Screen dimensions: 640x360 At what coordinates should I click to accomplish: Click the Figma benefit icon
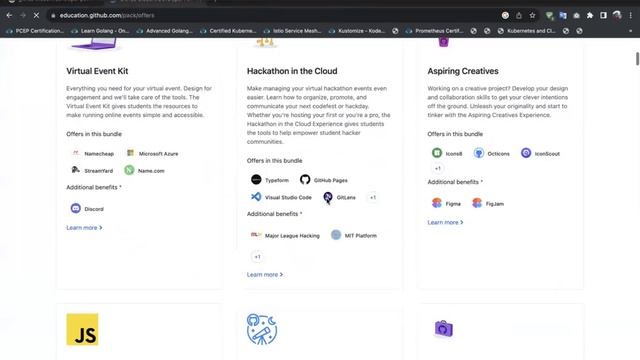pyautogui.click(x=437, y=203)
